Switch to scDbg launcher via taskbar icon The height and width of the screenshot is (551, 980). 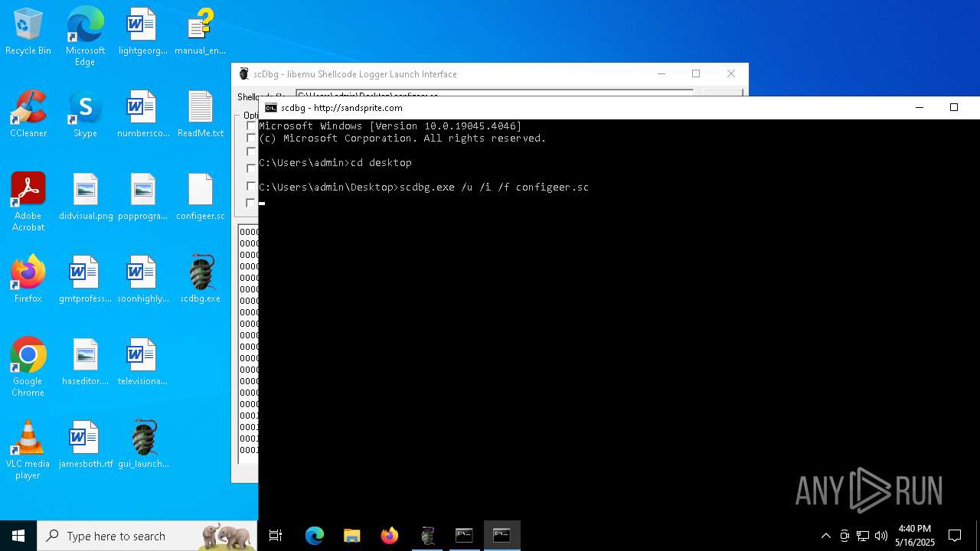427,536
